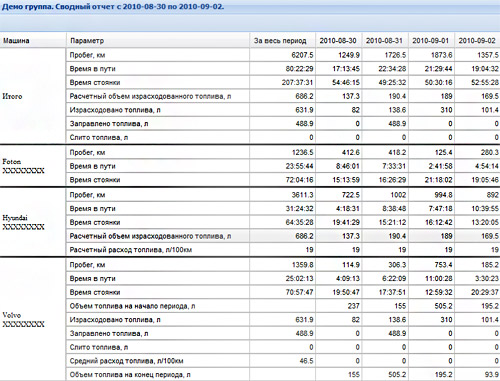Click Расчетный объем израсходованного топлива in Итого group
The image size is (500, 381).
tap(150, 96)
